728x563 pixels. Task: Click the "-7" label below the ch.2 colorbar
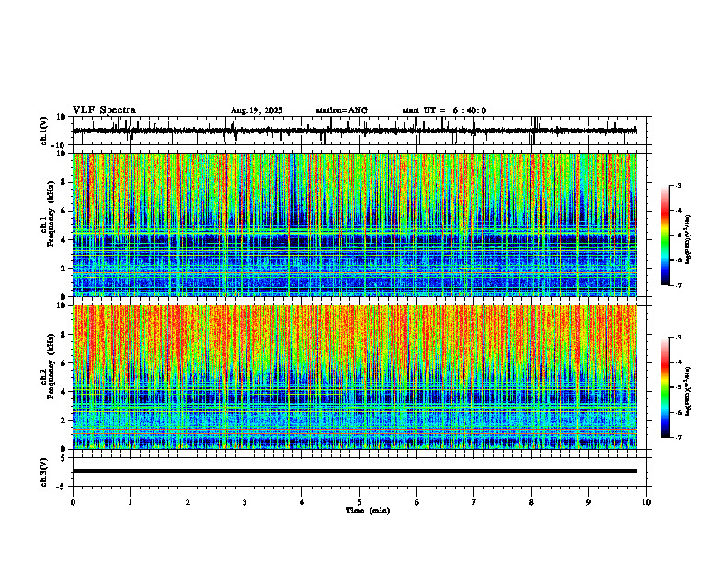pos(677,437)
